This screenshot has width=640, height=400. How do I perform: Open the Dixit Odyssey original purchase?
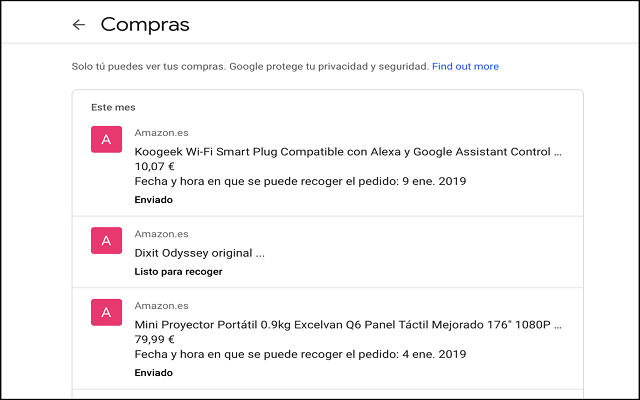click(x=199, y=253)
